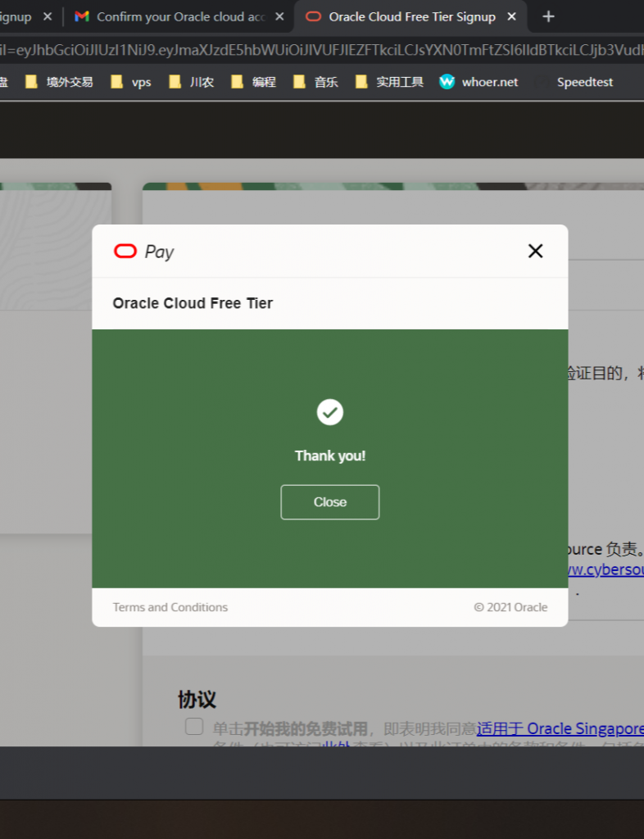644x839 pixels.
Task: Click the Gmail favicon on the tab
Action: click(x=82, y=16)
